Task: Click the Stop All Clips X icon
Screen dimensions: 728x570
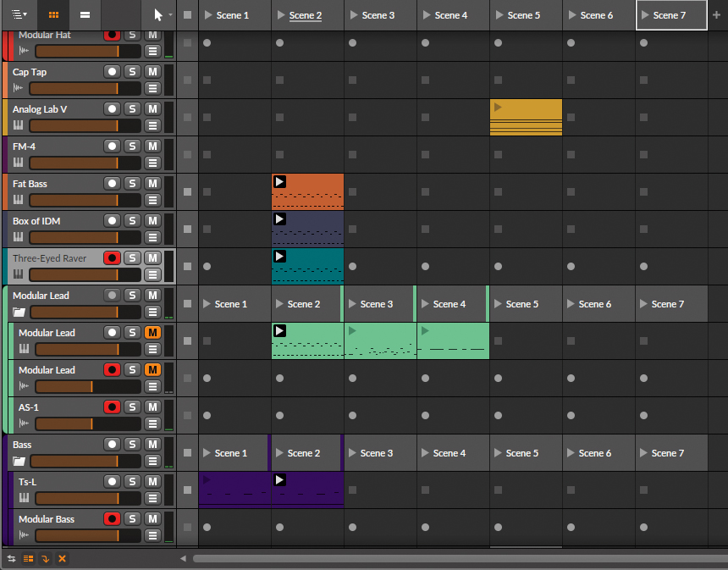Action: [x=62, y=558]
